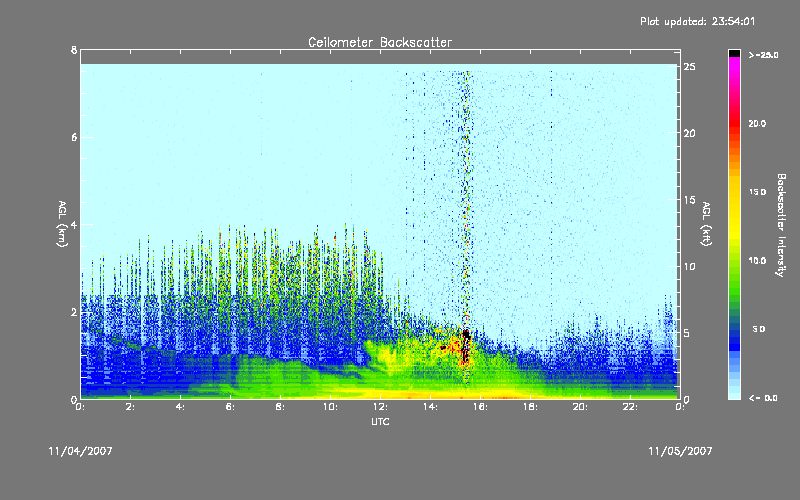This screenshot has height=500, width=800.
Task: Click the gray band atop the plot area
Action: click(x=380, y=57)
